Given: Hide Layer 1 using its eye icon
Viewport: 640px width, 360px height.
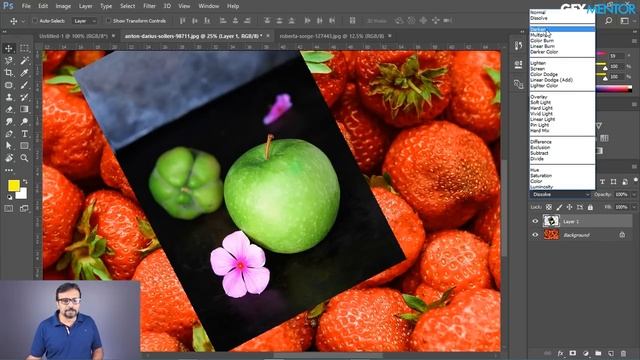Looking at the screenshot, I should [535, 221].
